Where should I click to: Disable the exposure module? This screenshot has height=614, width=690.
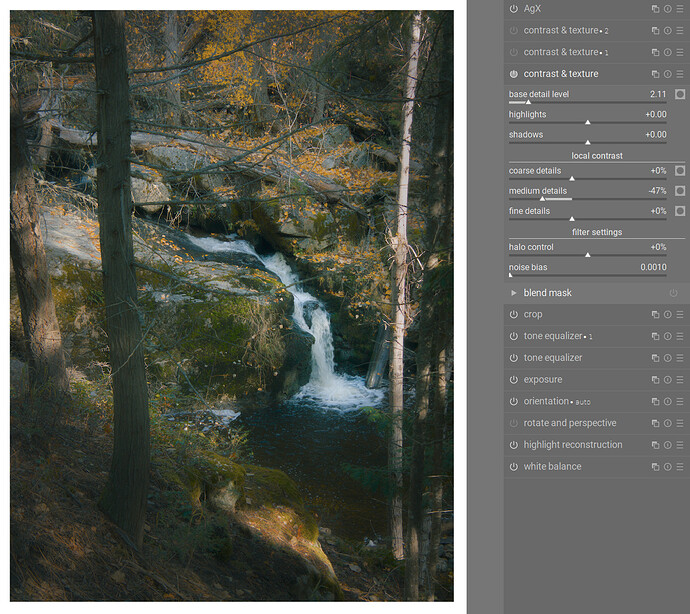(x=514, y=379)
